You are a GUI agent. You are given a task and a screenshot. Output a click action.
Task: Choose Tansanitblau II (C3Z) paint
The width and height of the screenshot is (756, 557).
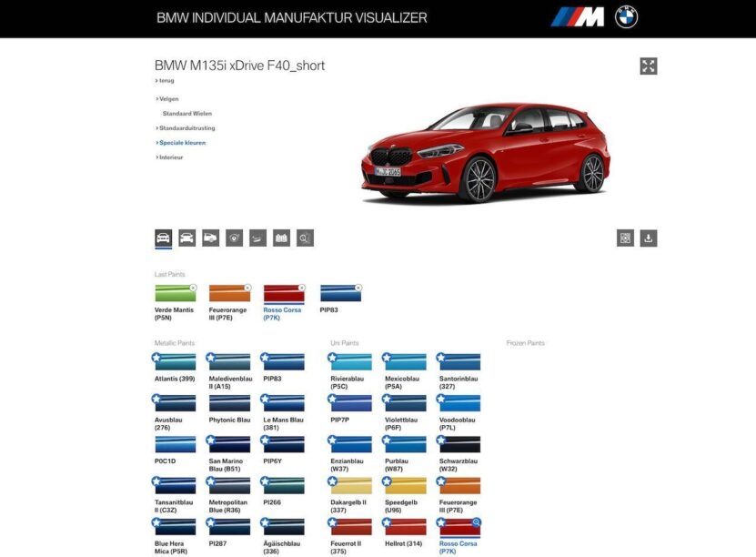[176, 485]
